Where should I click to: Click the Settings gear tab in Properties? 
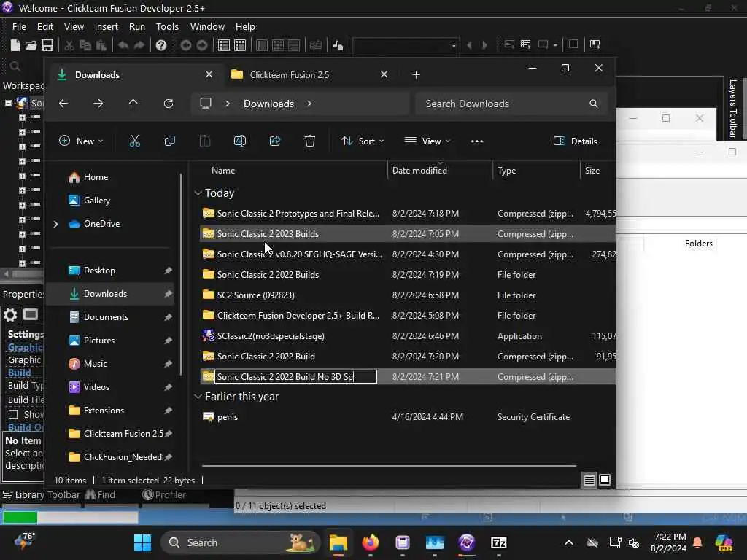coord(10,315)
